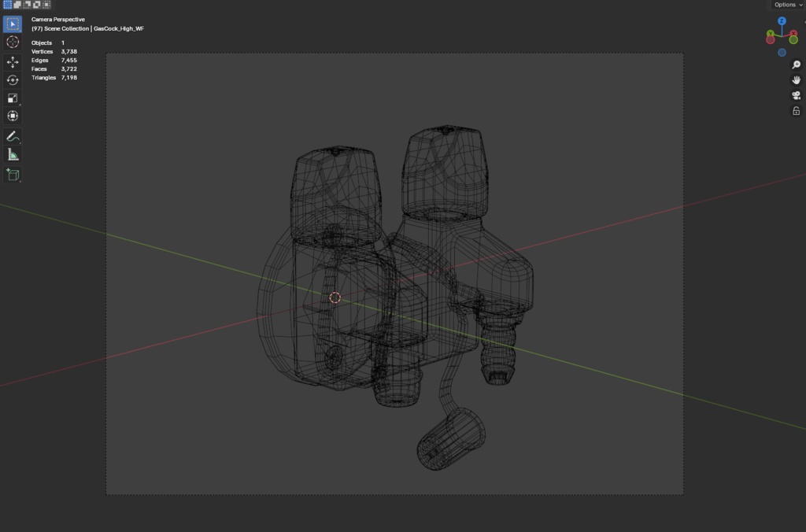The height and width of the screenshot is (532, 806).
Task: Select the 3D Cursor tool
Action: (13, 42)
